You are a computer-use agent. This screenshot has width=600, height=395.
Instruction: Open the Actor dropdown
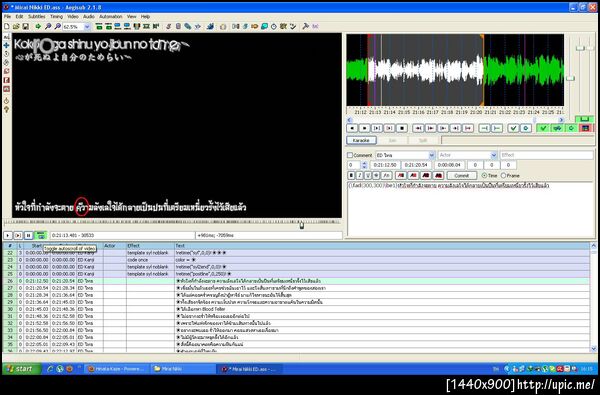pos(494,155)
